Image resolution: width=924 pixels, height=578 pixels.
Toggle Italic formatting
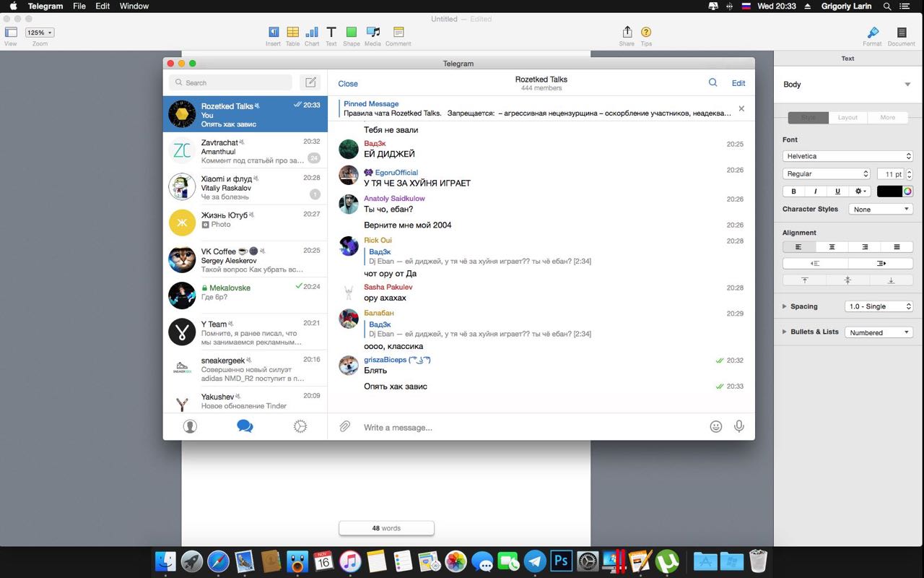pyautogui.click(x=816, y=191)
